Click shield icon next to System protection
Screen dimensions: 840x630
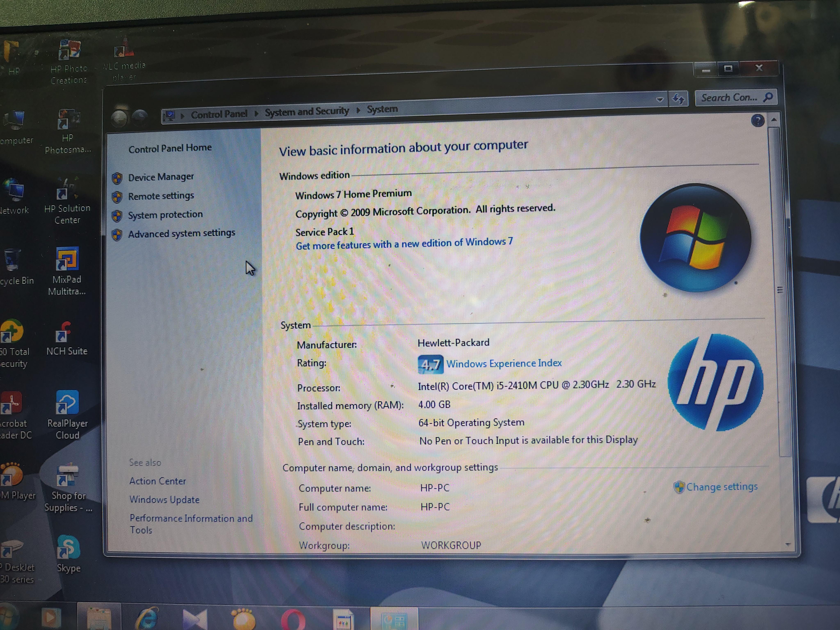pyautogui.click(x=117, y=216)
